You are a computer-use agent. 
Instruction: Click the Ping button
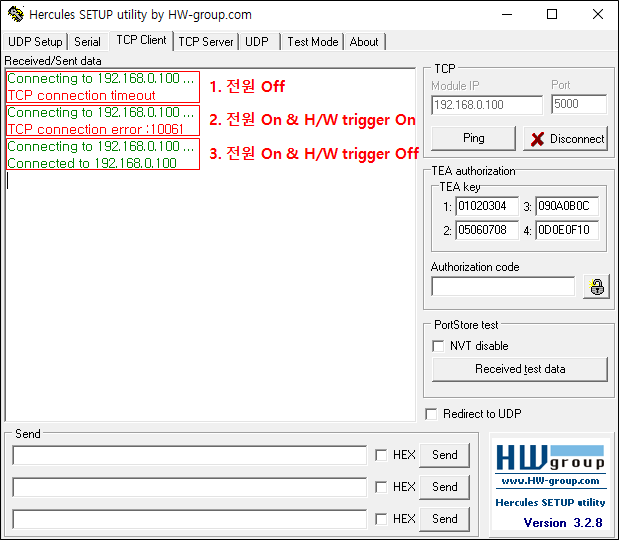click(473, 138)
